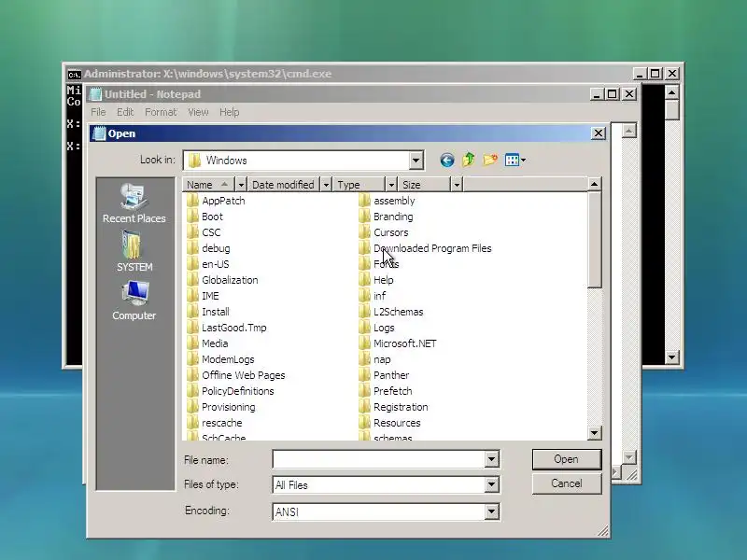Expand the Look in folder dropdown
The height and width of the screenshot is (560, 747).
(x=416, y=161)
